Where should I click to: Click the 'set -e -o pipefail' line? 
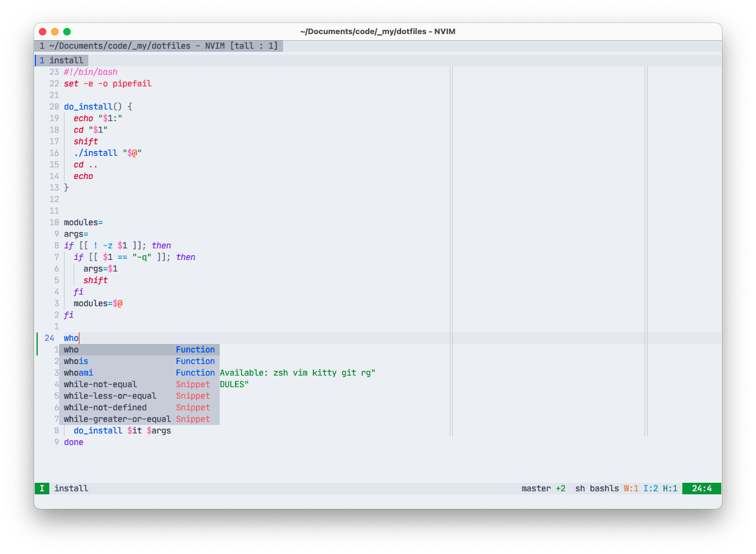point(108,83)
